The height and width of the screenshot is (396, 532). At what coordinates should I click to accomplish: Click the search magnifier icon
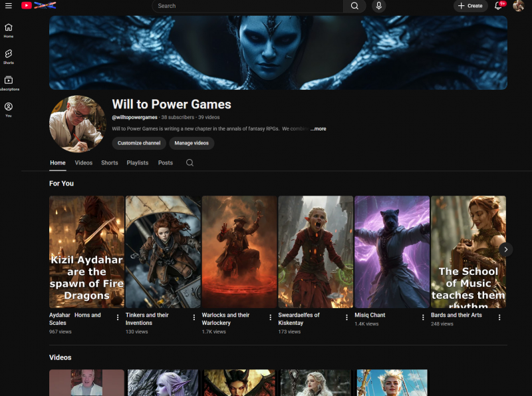click(353, 6)
